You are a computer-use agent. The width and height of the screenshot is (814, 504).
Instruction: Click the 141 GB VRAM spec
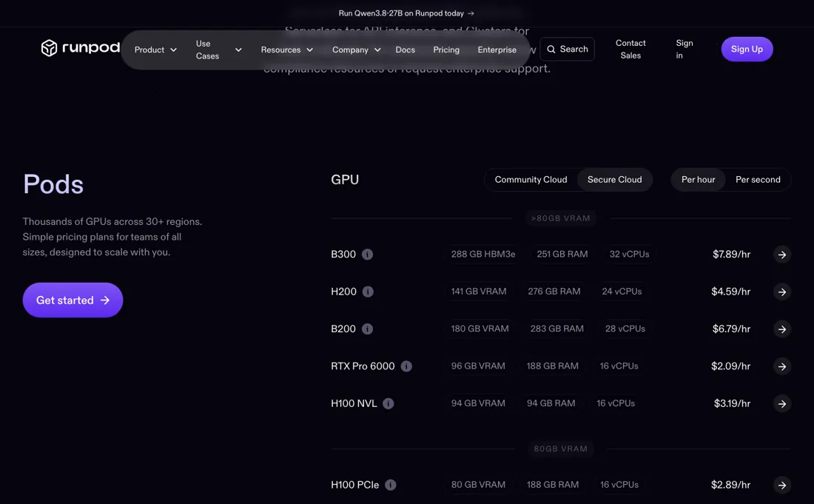click(479, 292)
